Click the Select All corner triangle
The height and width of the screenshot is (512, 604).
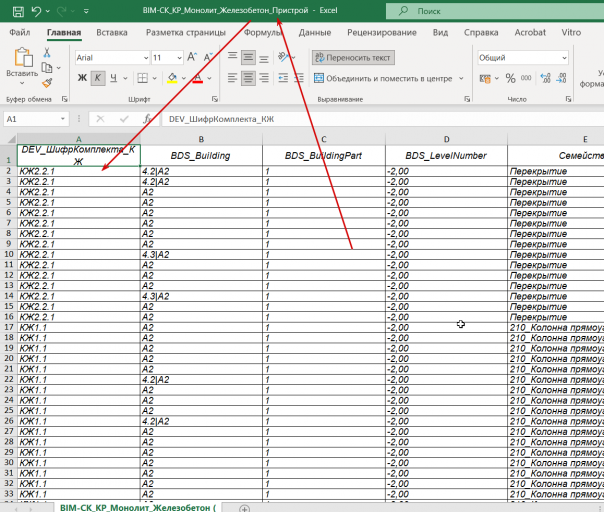coord(11,139)
